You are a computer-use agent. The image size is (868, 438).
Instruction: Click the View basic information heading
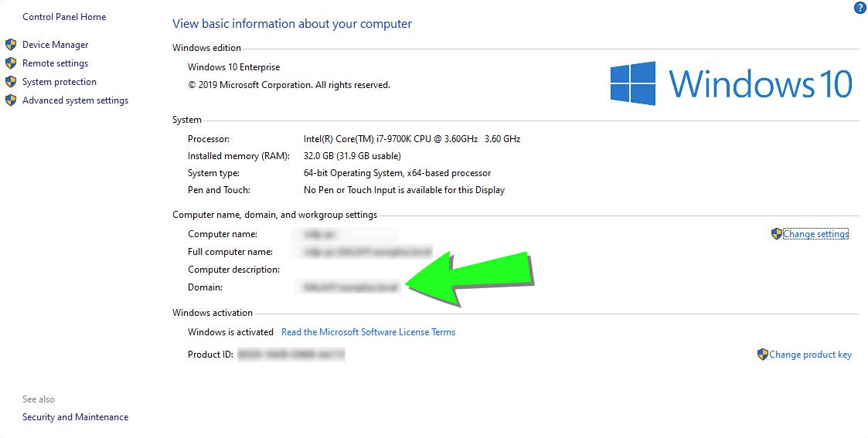click(x=292, y=24)
